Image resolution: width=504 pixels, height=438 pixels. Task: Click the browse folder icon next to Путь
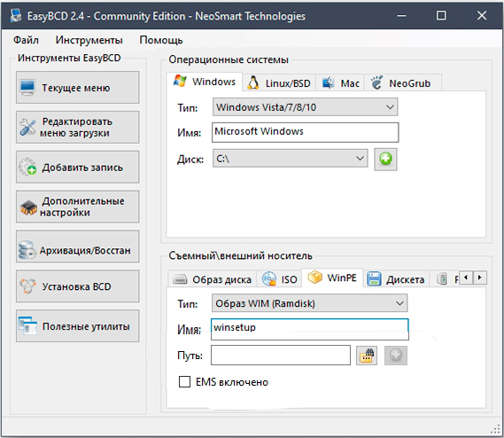367,356
